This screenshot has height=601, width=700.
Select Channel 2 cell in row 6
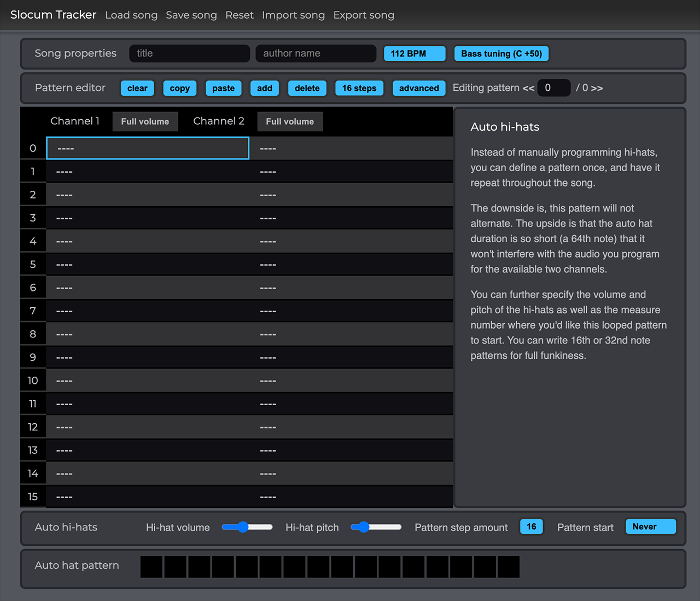[x=352, y=288]
